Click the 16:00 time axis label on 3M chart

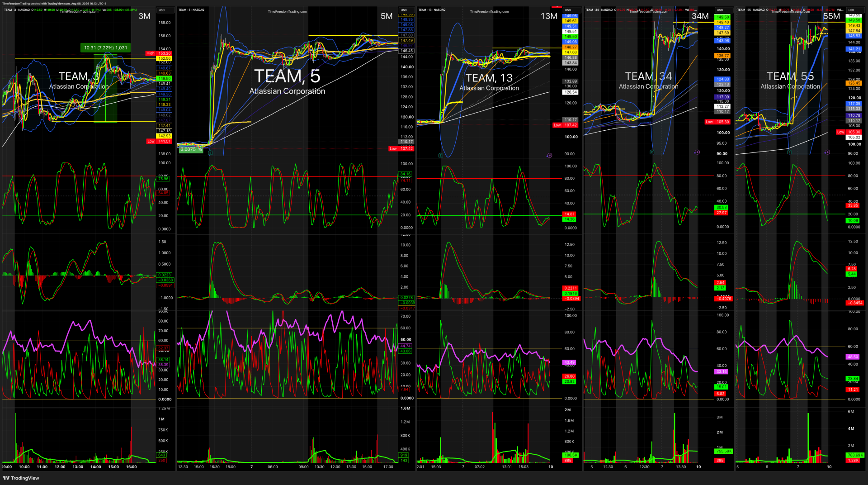131,467
